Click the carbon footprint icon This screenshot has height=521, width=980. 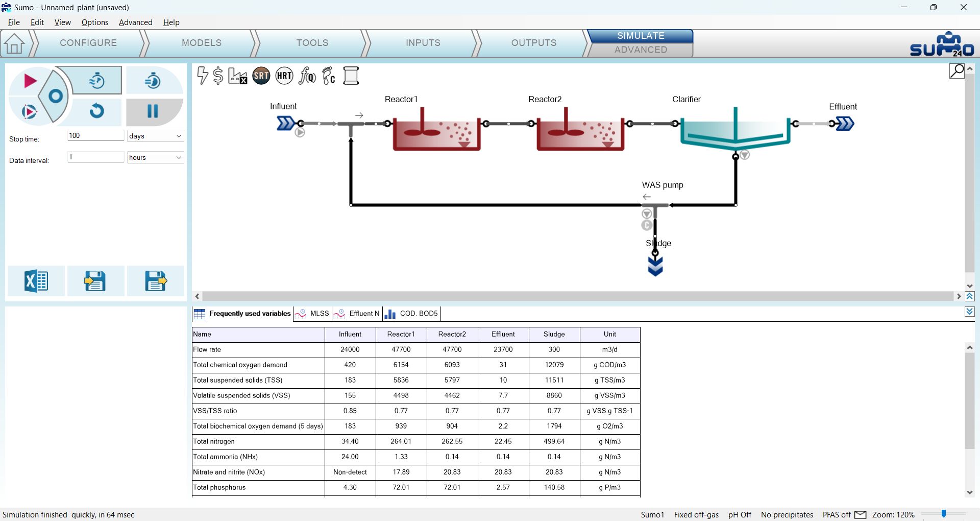point(329,76)
